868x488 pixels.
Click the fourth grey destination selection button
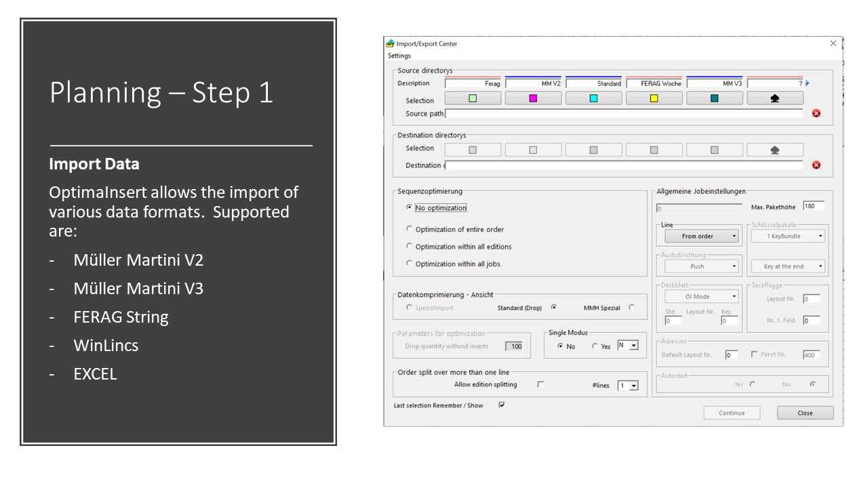(x=654, y=150)
